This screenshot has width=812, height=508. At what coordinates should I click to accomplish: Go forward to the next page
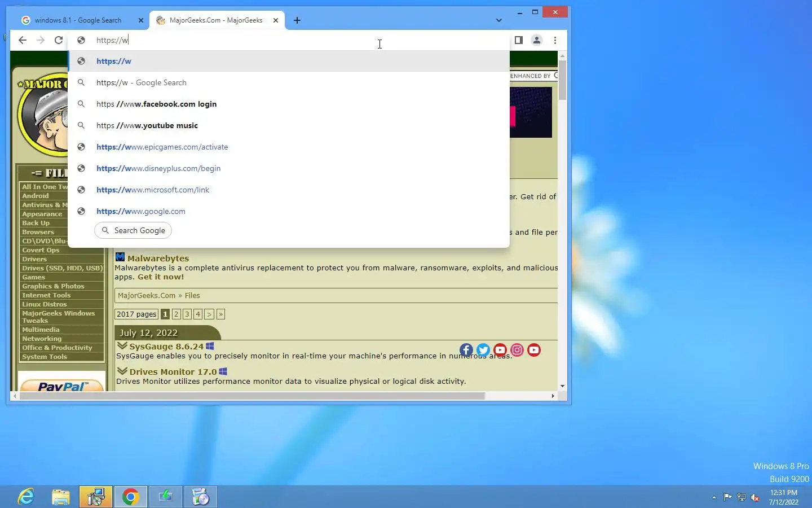(41, 40)
